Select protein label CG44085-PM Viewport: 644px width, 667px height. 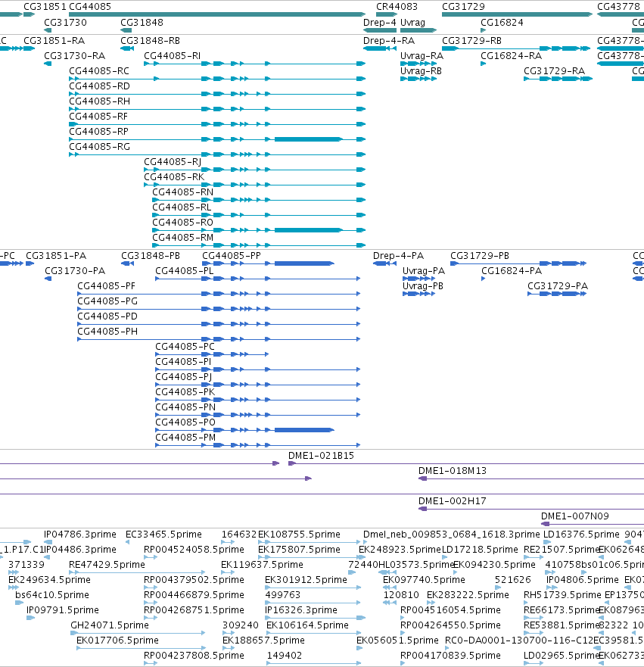(x=185, y=438)
